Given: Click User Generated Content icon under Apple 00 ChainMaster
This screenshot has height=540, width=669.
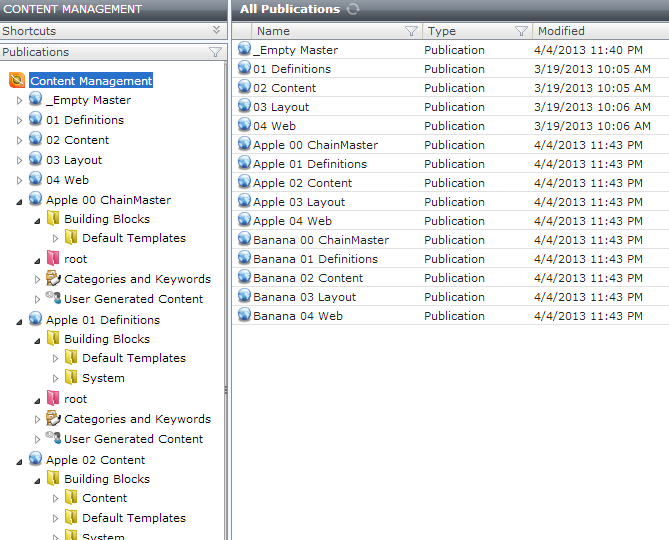Looking at the screenshot, I should [x=53, y=299].
